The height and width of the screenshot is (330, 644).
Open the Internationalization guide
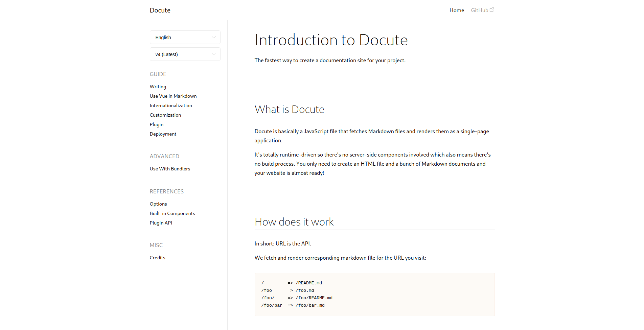click(x=171, y=105)
